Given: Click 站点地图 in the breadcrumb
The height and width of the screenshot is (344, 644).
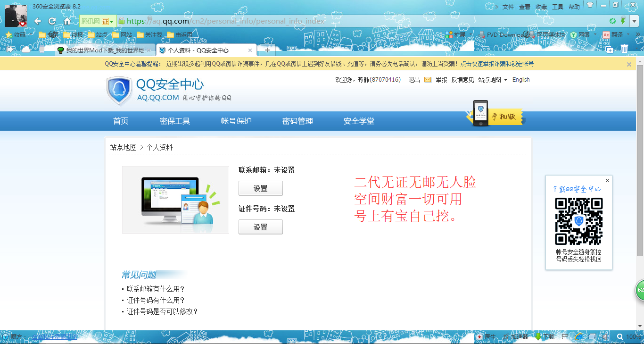Looking at the screenshot, I should [x=123, y=147].
